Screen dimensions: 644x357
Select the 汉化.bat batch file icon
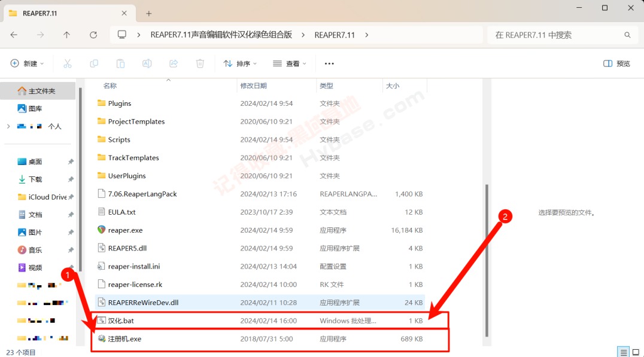[101, 321]
